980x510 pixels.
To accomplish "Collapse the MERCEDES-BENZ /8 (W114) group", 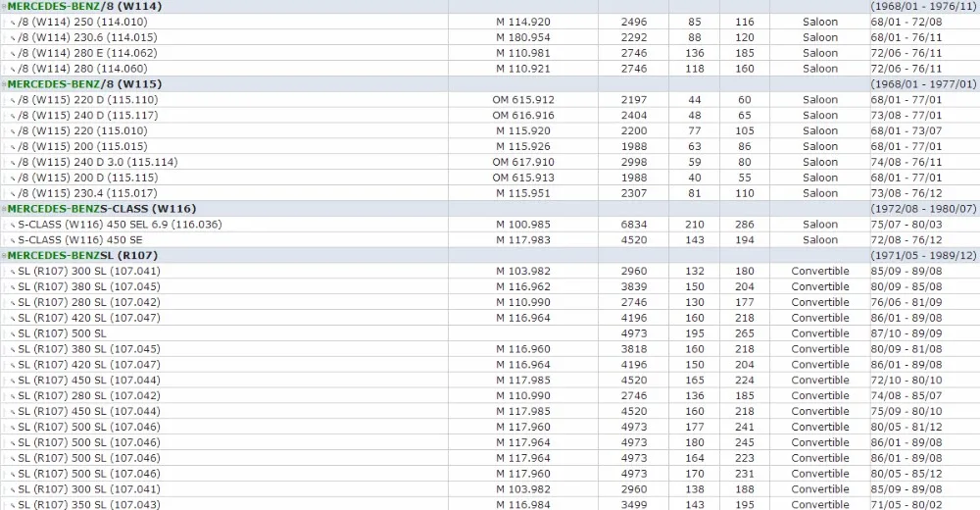I will coord(4,6).
